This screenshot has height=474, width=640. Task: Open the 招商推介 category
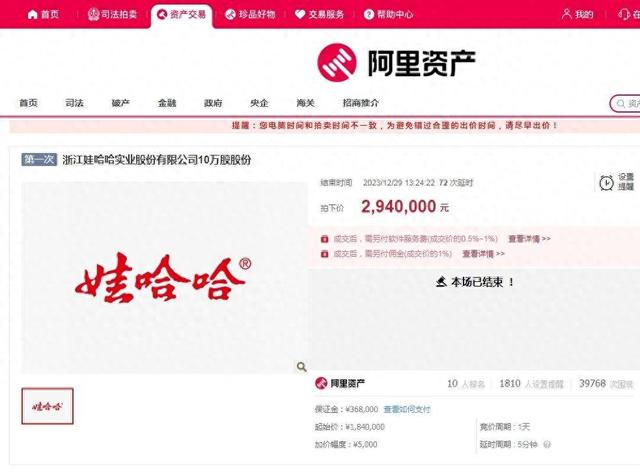click(x=361, y=103)
